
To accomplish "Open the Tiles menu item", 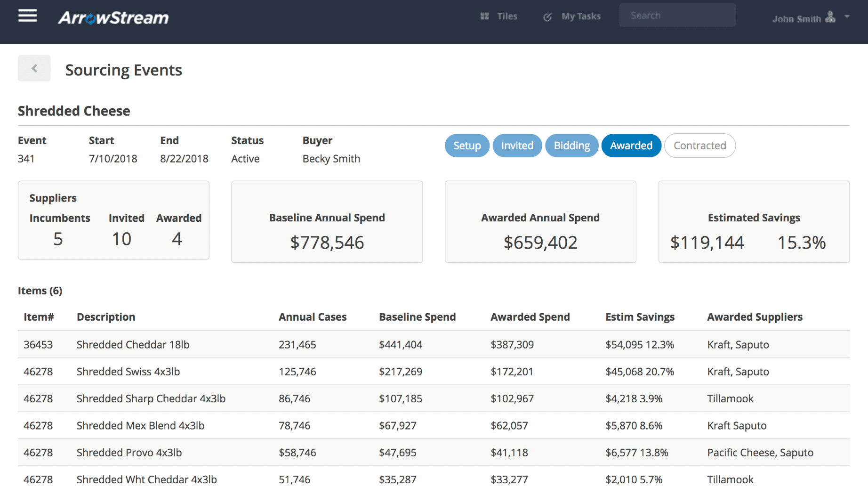I will pos(507,16).
